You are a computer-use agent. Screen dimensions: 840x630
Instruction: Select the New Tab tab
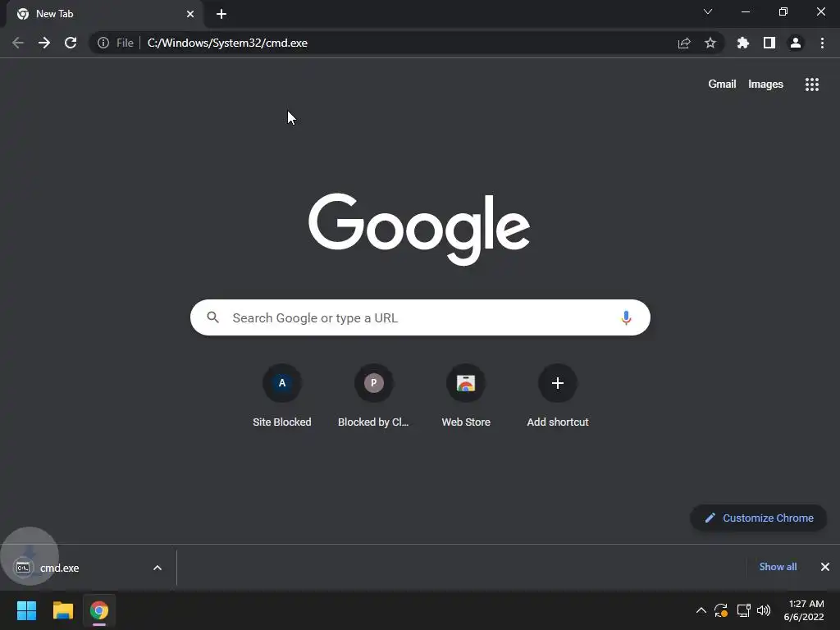point(106,14)
